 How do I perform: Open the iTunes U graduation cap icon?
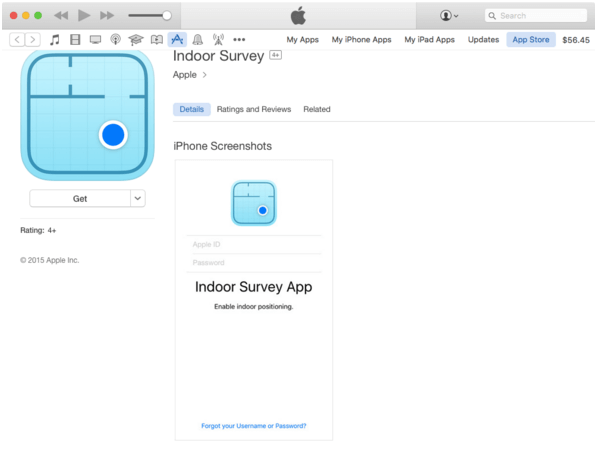(x=136, y=40)
